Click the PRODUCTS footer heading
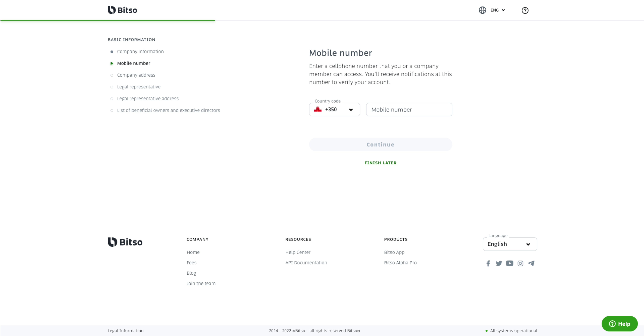Screen dimensions: 644x336 (x=396, y=239)
